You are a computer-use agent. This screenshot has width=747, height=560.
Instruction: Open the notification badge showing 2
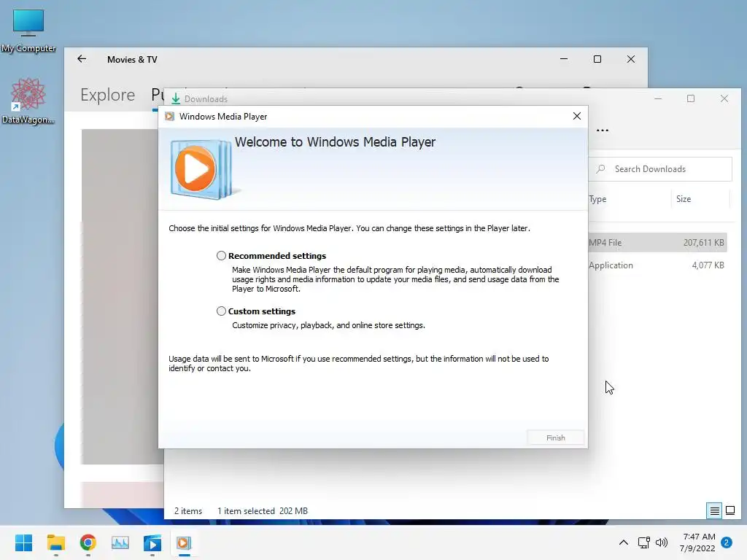[x=727, y=542]
